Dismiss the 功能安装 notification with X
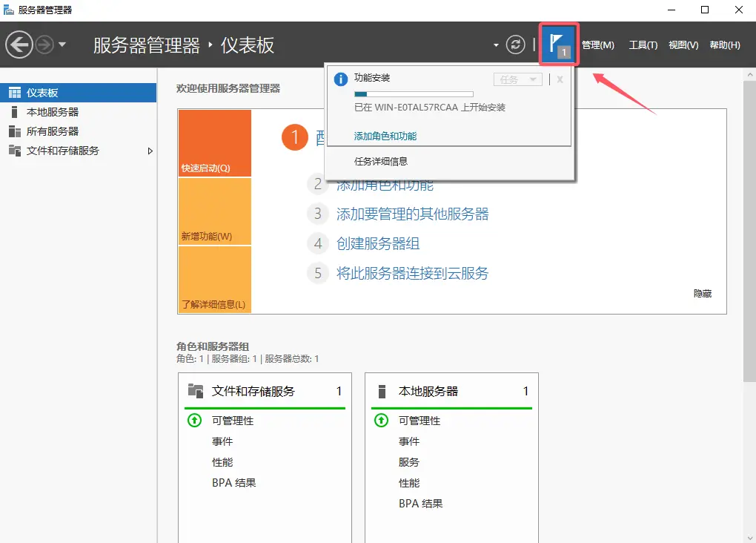 [560, 79]
